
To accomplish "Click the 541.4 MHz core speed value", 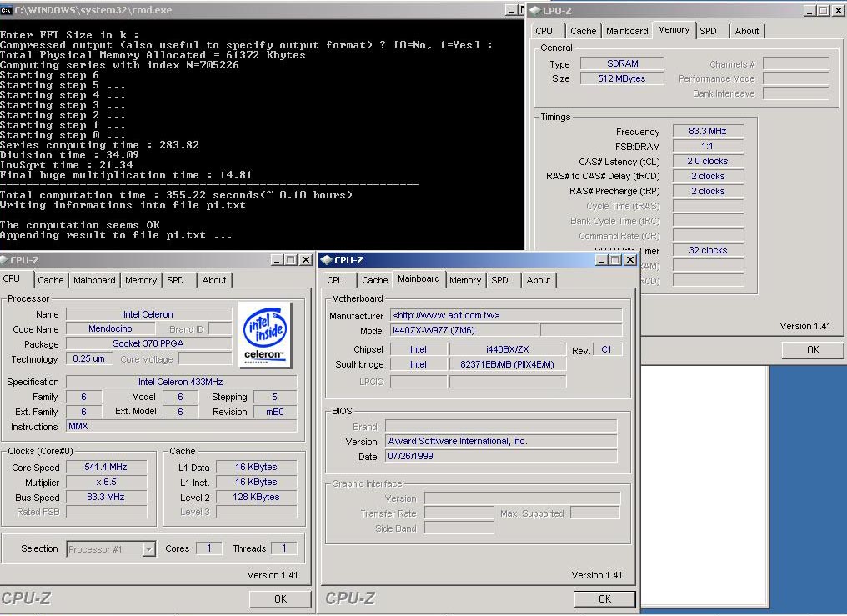I will [x=106, y=467].
